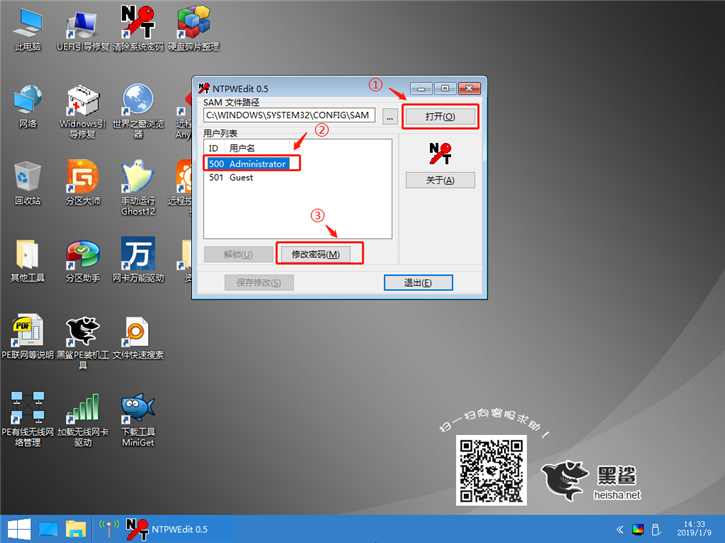Launch 分区助手 from the desktop
This screenshot has width=725, height=543.
point(83,257)
